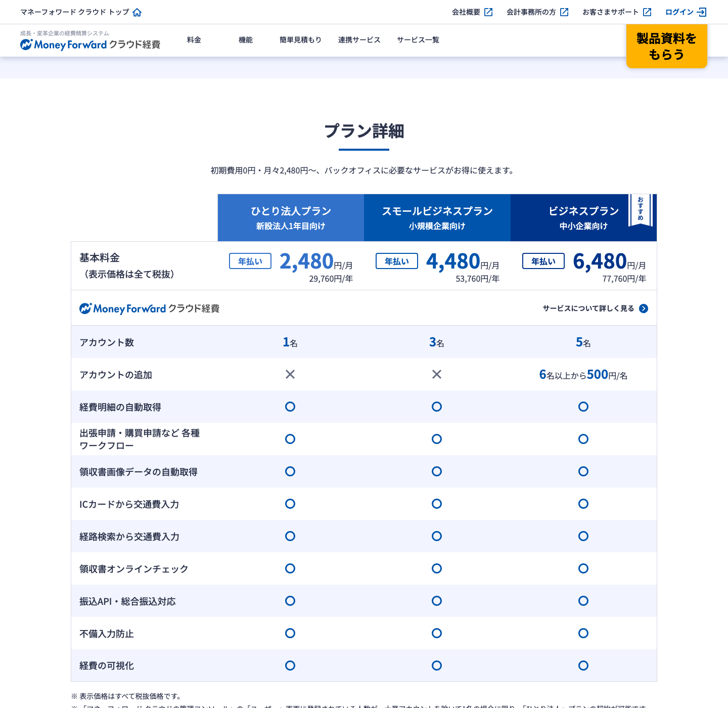Click the 2,480円/月 price
The width and height of the screenshot is (728, 708).
point(316,261)
